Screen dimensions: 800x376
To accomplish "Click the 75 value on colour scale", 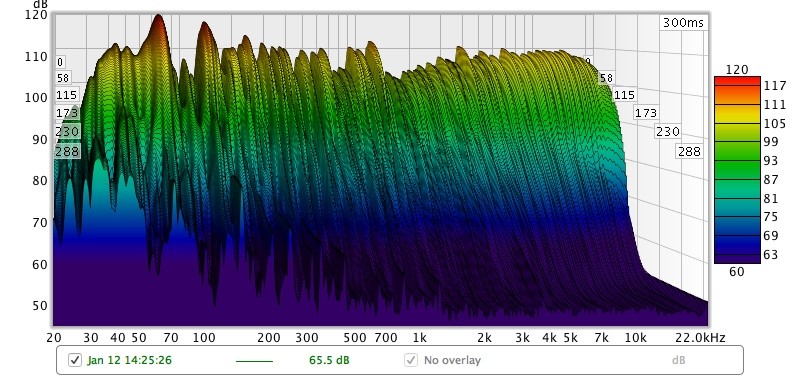I will coord(771,217).
